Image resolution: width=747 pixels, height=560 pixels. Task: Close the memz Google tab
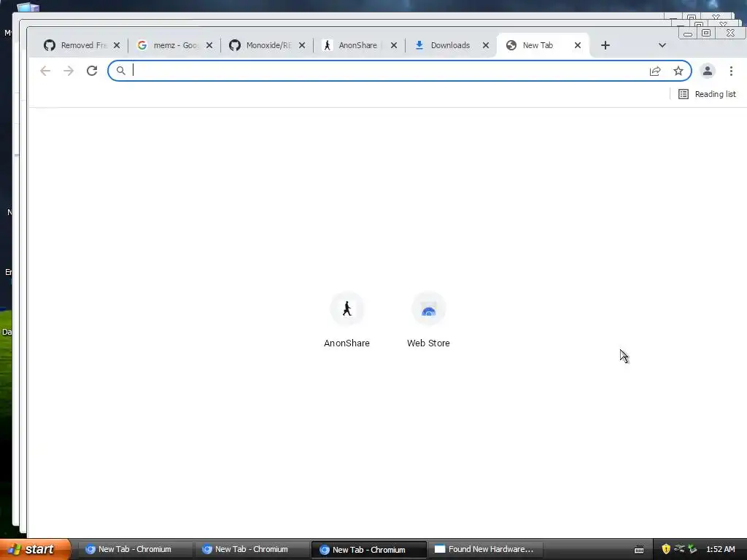pyautogui.click(x=209, y=45)
